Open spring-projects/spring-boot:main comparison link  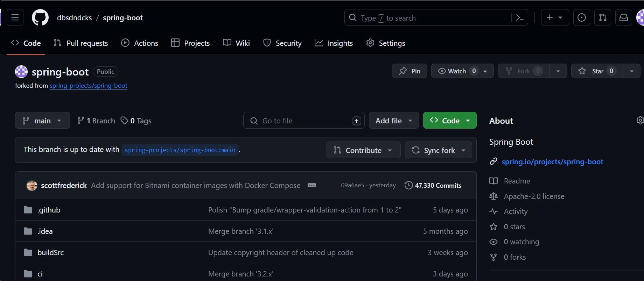[x=180, y=150]
